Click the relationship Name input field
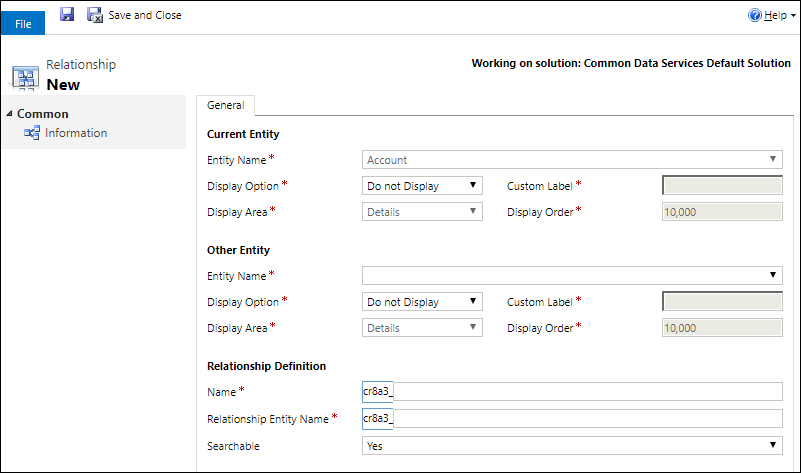This screenshot has height=473, width=801. click(x=571, y=392)
